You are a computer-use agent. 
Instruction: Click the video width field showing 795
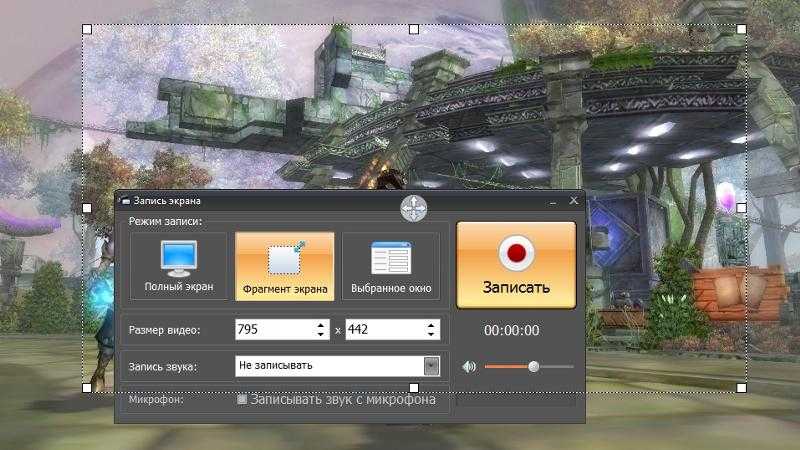(274, 330)
